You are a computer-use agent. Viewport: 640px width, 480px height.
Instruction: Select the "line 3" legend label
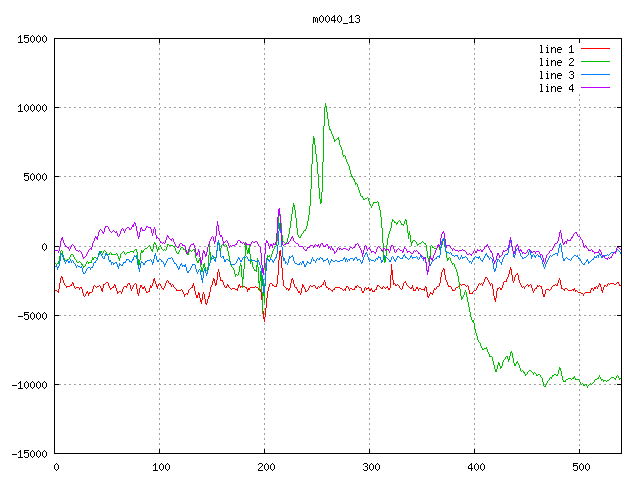(x=557, y=75)
